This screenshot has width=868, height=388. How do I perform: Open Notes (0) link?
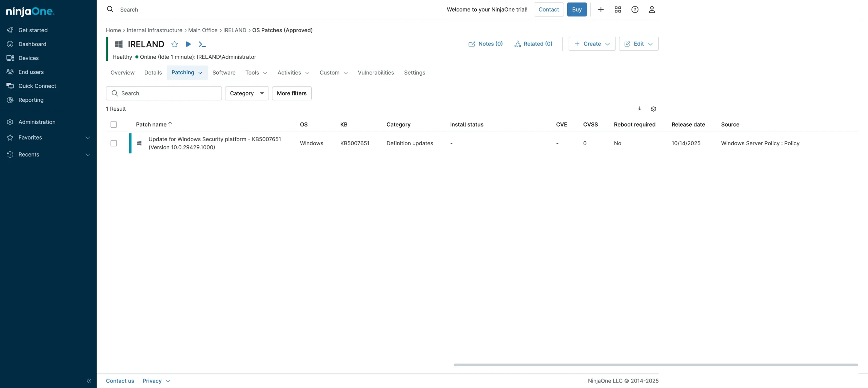click(x=486, y=44)
